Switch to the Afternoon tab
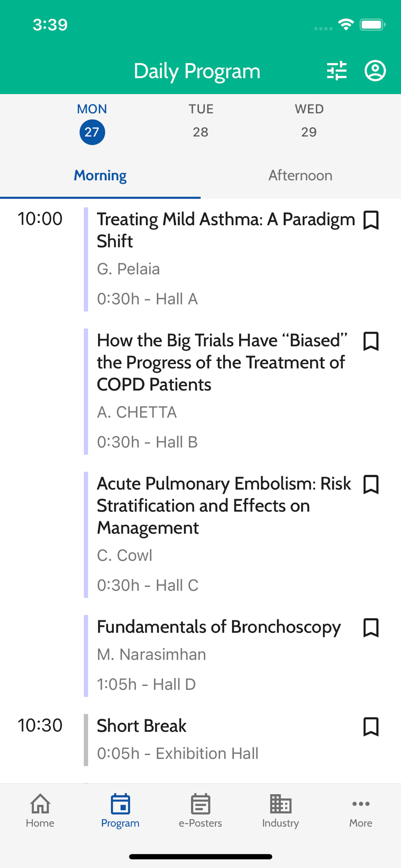This screenshot has width=401, height=868. [300, 175]
